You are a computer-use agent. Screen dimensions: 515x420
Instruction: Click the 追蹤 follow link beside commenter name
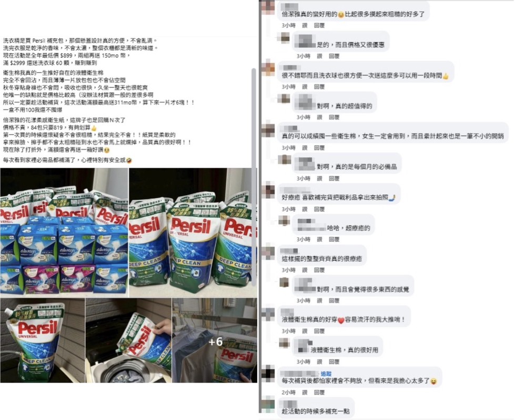coord(326,374)
